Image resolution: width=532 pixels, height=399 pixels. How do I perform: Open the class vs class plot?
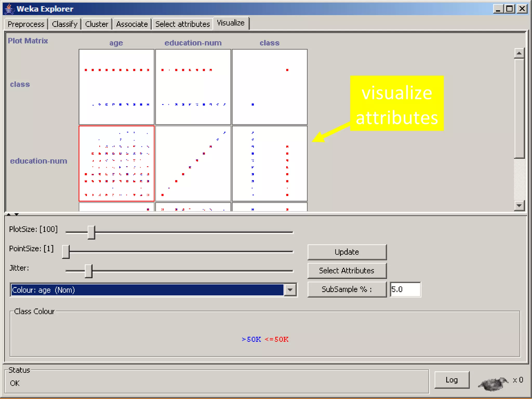pyautogui.click(x=270, y=87)
